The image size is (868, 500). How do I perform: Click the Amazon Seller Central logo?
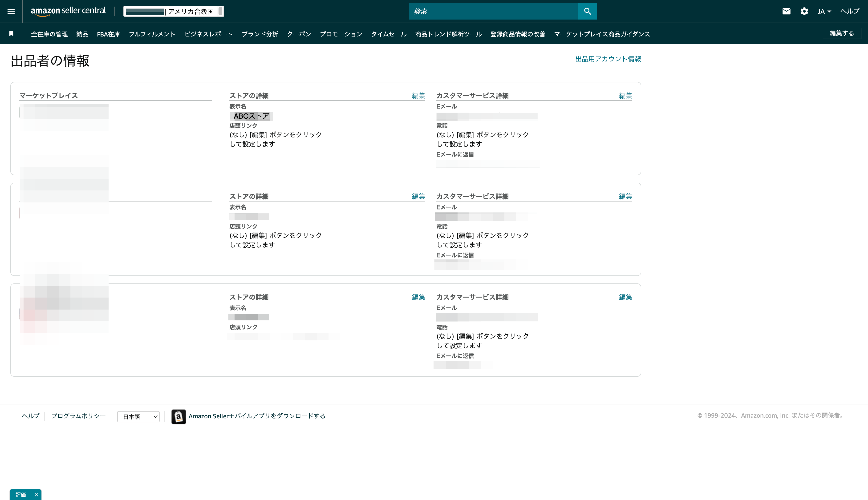click(x=68, y=11)
